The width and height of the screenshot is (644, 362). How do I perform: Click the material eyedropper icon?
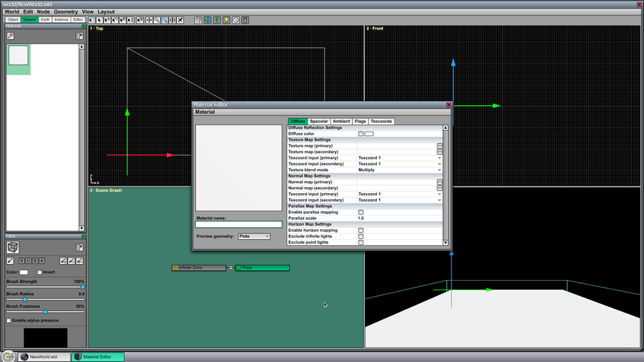[x=10, y=36]
